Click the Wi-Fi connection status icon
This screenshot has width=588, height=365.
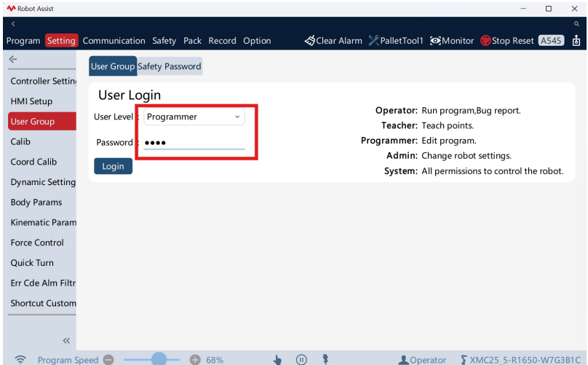(x=20, y=359)
